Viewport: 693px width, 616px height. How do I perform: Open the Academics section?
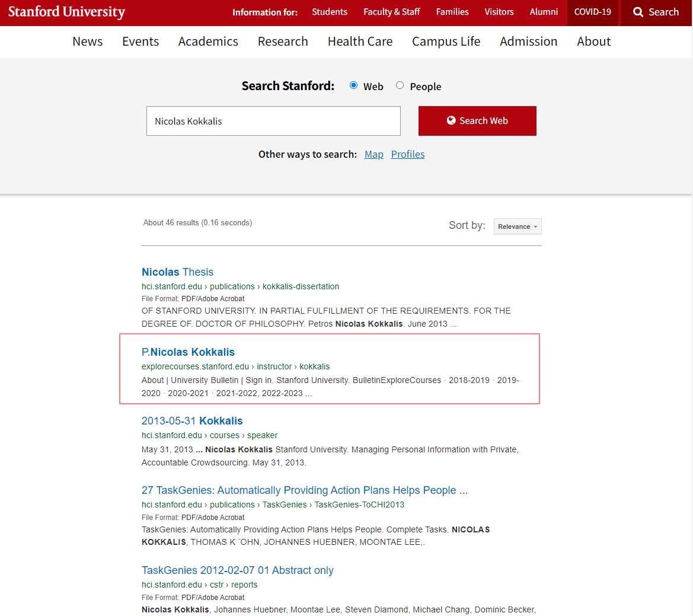tap(208, 42)
